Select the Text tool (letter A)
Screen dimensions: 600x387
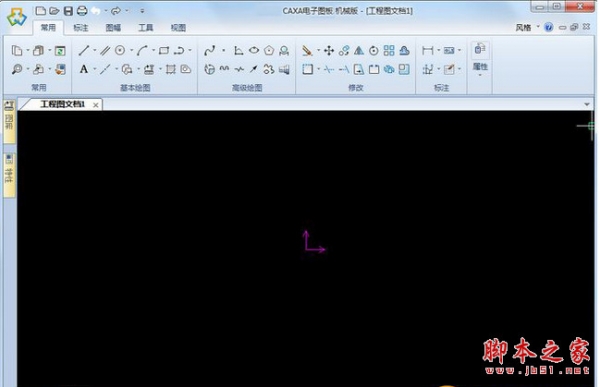(84, 69)
